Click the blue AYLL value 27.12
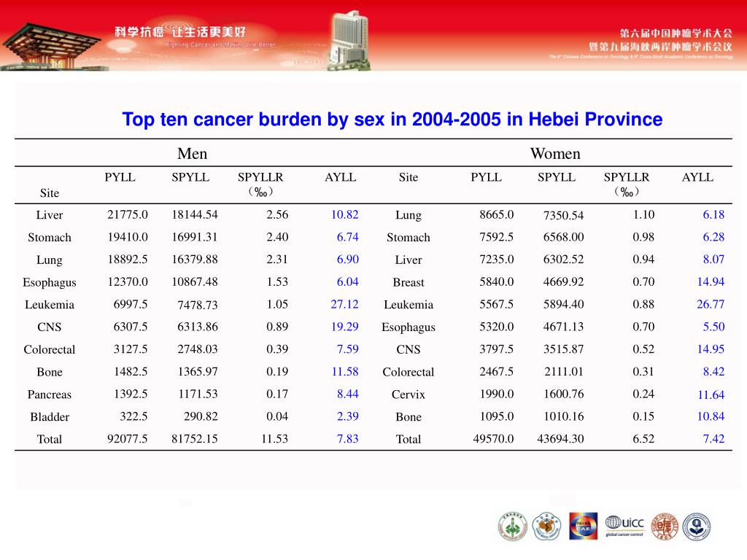This screenshot has height=560, width=747. point(344,304)
